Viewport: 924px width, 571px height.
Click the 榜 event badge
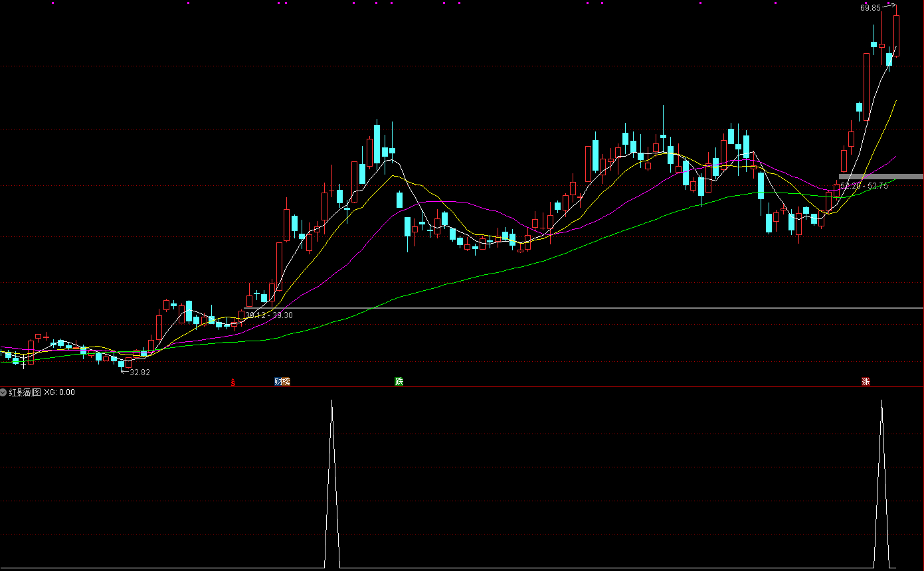[x=286, y=381]
